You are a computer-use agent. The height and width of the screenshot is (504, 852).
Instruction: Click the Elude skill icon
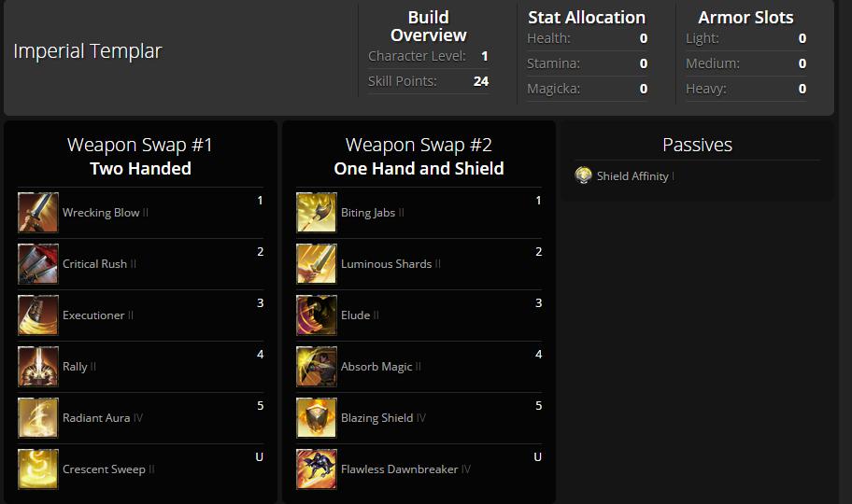[x=317, y=315]
